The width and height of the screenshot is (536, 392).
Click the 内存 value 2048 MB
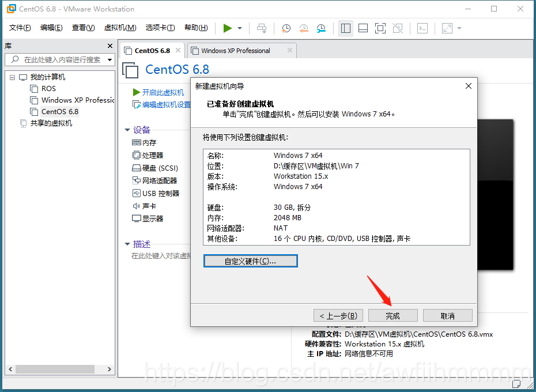tap(288, 218)
